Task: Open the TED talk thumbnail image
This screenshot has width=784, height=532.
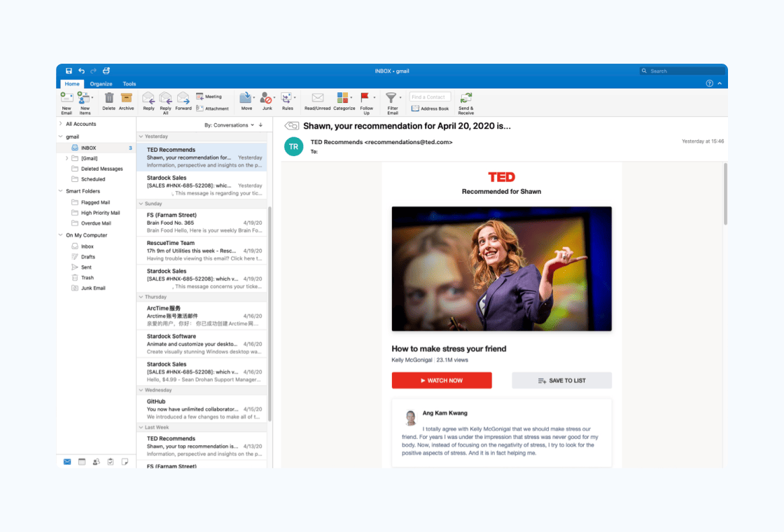Action: click(x=501, y=269)
